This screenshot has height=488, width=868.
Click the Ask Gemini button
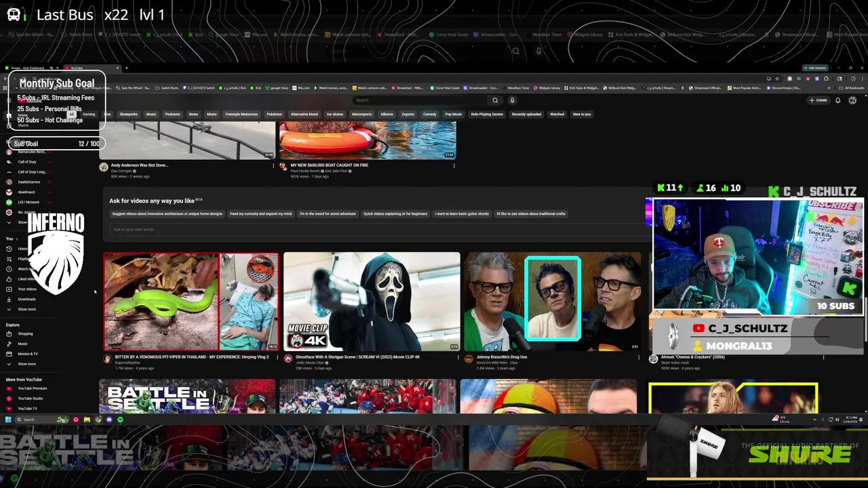[815, 68]
